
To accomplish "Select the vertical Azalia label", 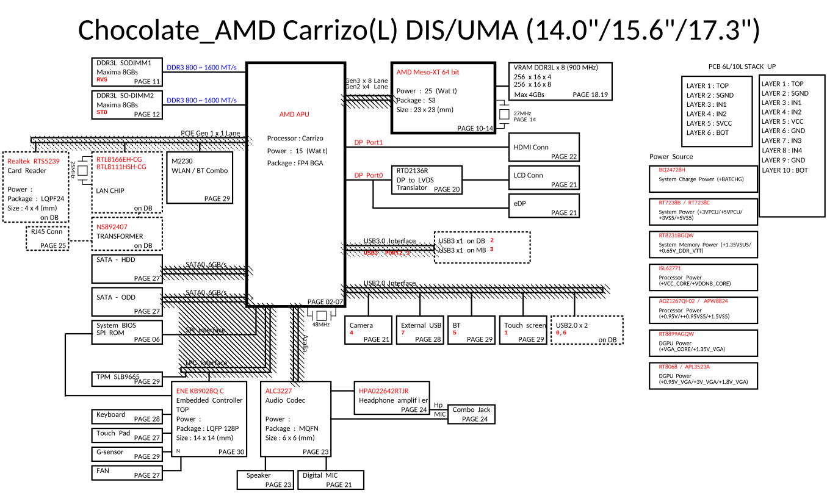I will (305, 342).
